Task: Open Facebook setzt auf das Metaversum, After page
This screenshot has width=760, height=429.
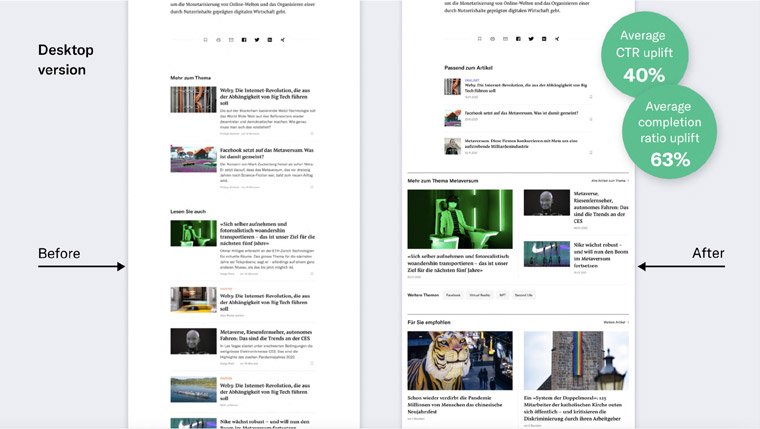Action: (x=521, y=113)
